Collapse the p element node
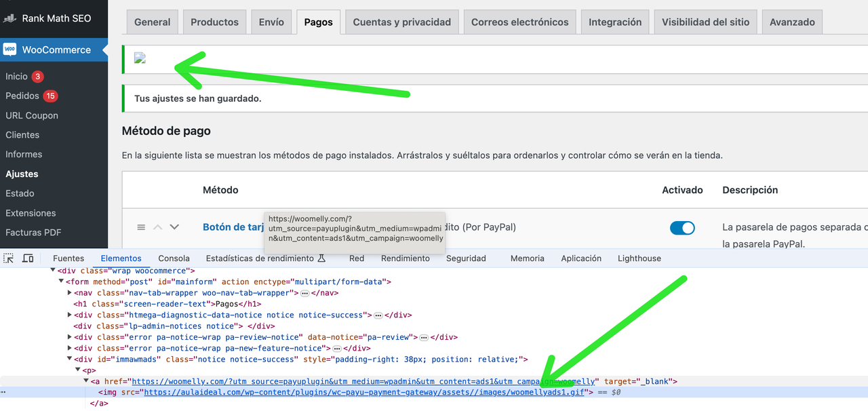This screenshot has height=411, width=868. (x=78, y=370)
